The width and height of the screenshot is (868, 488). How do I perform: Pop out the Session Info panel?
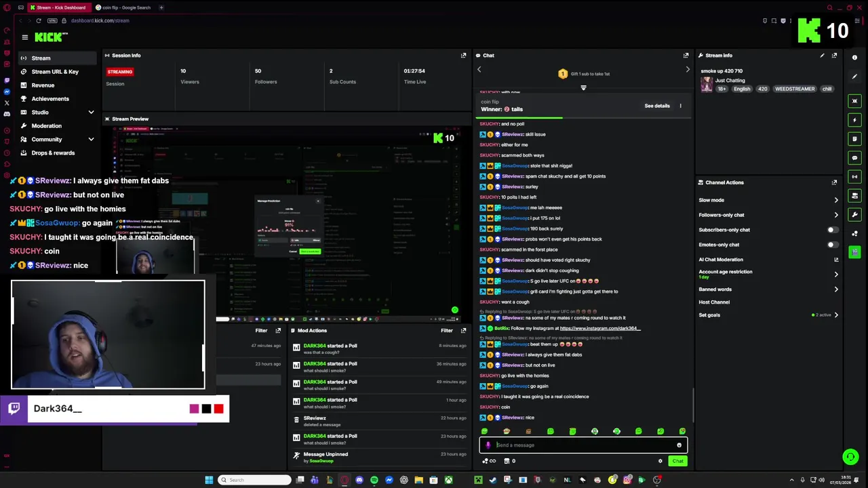point(463,56)
